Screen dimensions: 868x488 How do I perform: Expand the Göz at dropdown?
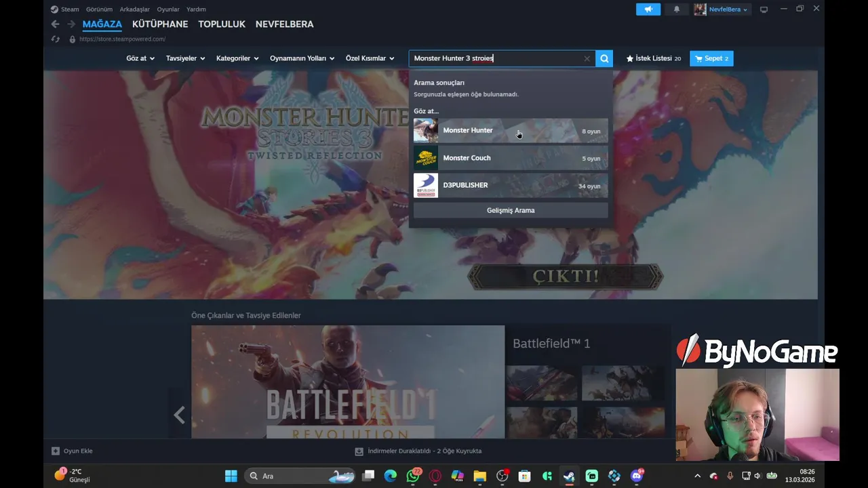140,58
